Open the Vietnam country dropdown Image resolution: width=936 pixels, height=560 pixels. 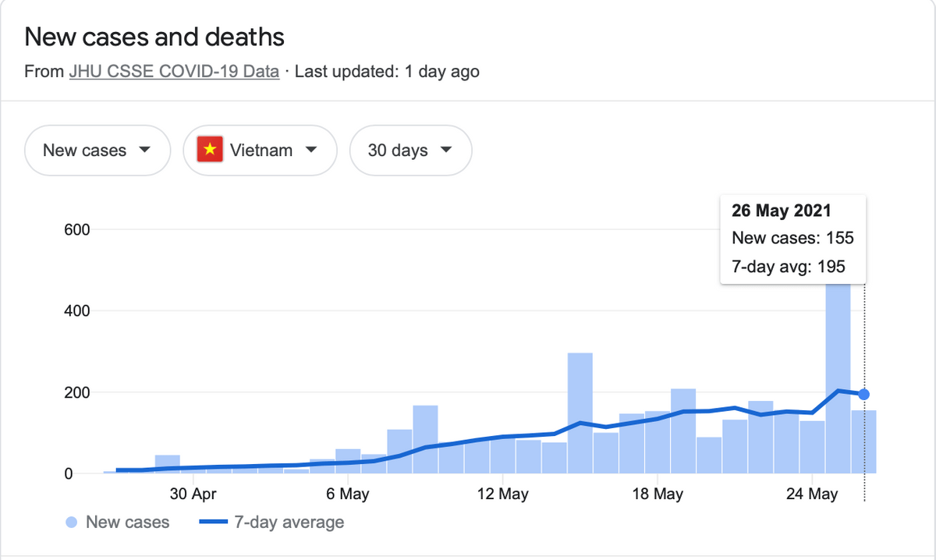(260, 150)
